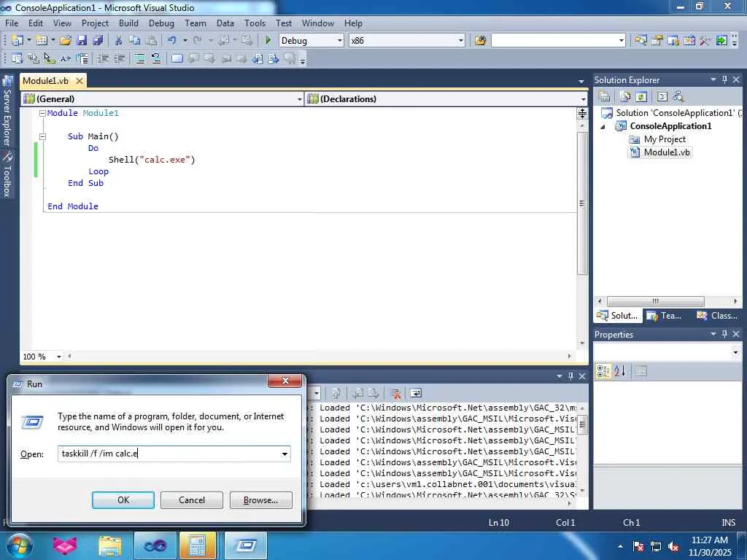Viewport: 747px width, 560px height.
Task: Open the Toolbox side tab
Action: point(7,175)
